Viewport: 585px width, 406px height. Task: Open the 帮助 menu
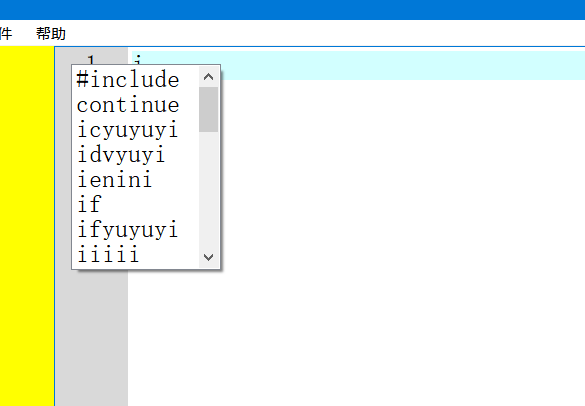tap(51, 34)
